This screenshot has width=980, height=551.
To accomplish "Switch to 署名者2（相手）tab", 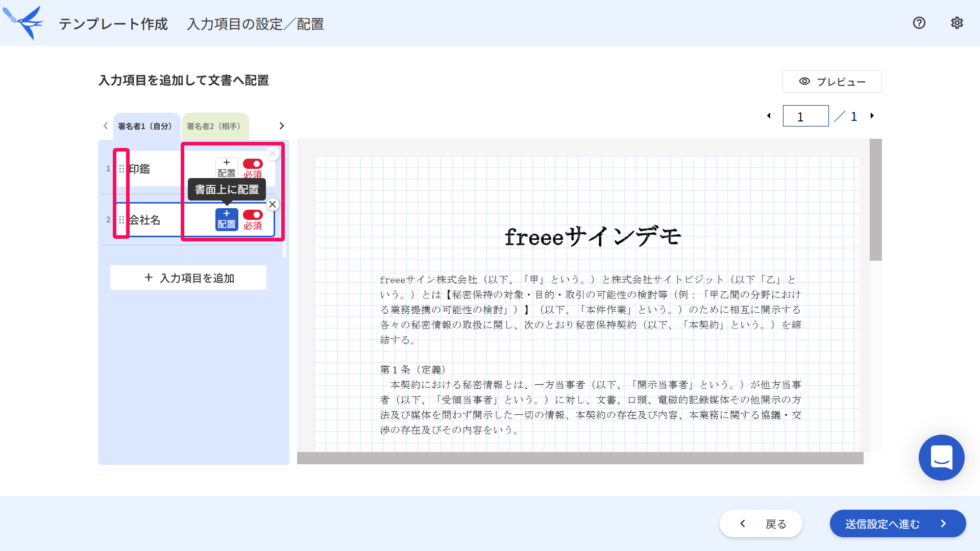I will [x=215, y=126].
